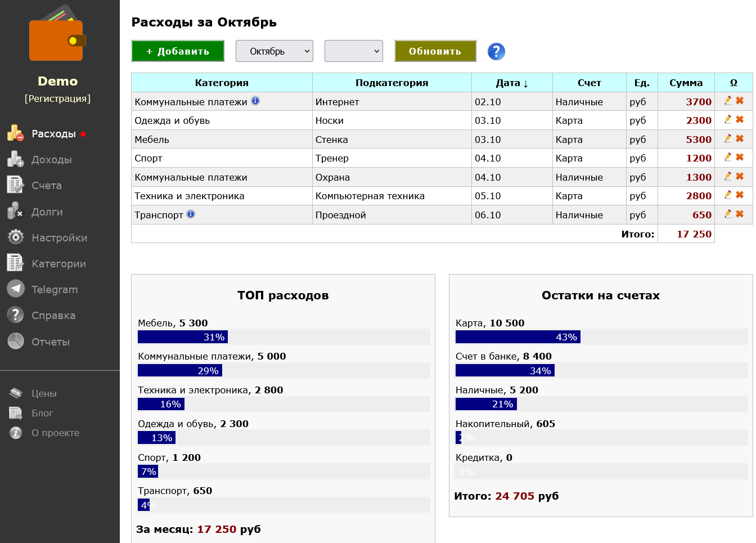Open the Счета section
Image resolution: width=756 pixels, height=543 pixels.
46,186
